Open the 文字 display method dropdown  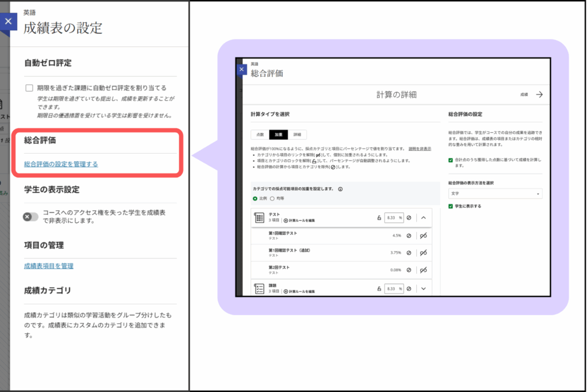(x=495, y=194)
